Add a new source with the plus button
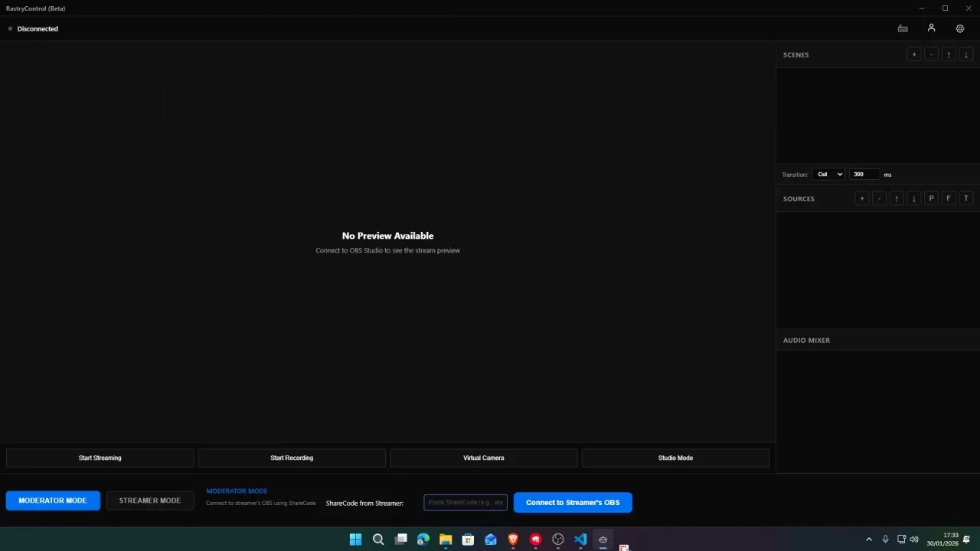The height and width of the screenshot is (551, 980). point(861,198)
